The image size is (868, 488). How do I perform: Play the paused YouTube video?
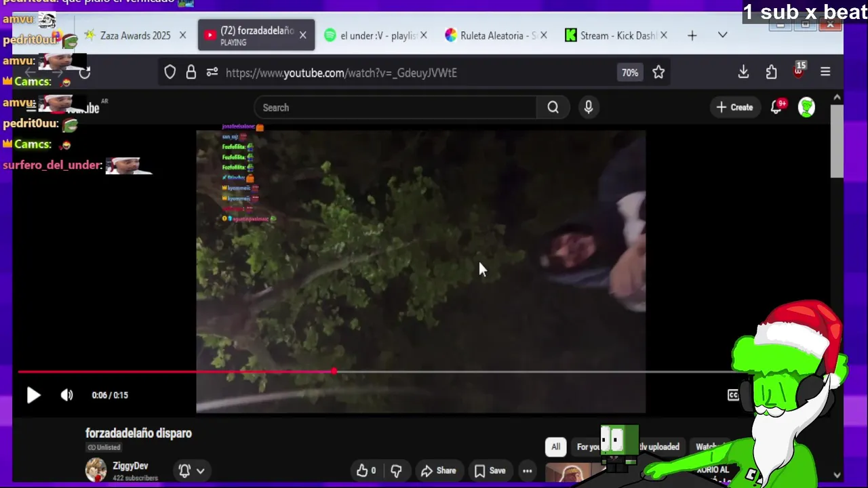[33, 395]
